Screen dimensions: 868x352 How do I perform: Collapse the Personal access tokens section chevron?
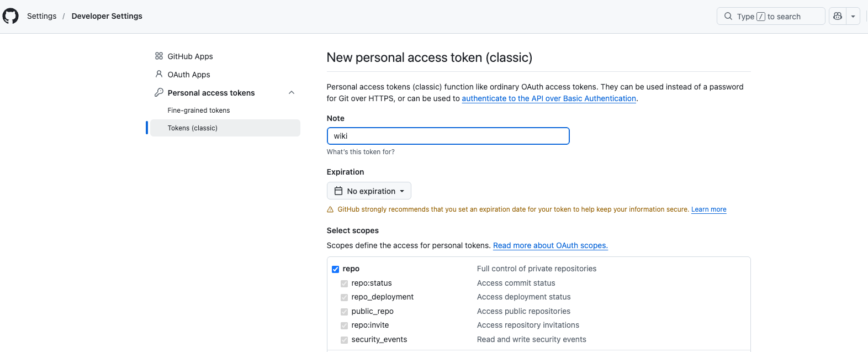click(x=292, y=92)
